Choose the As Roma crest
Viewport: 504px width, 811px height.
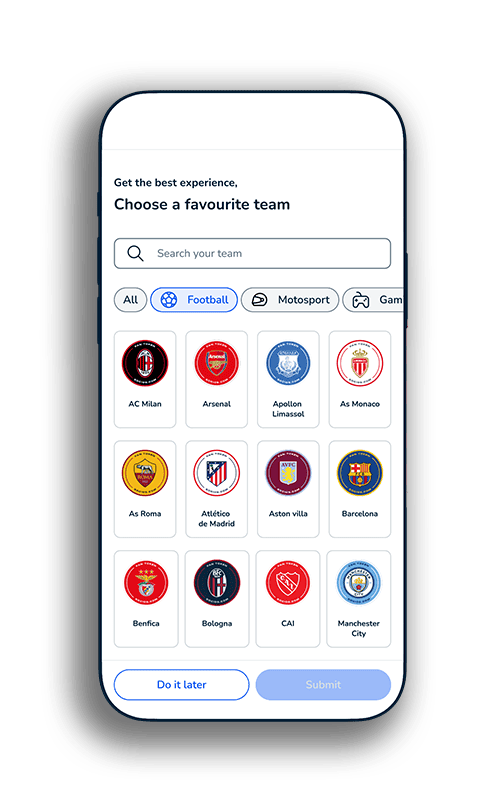click(x=145, y=473)
